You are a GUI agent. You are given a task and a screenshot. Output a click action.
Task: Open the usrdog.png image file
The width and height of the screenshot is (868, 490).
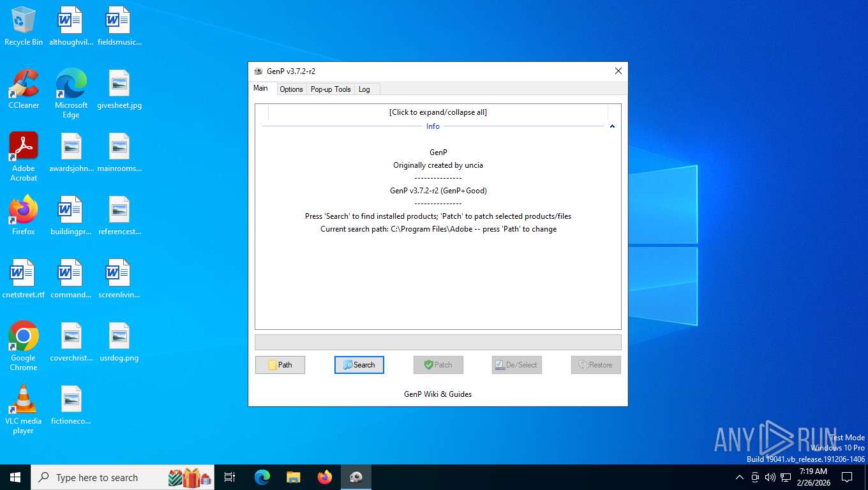[119, 342]
